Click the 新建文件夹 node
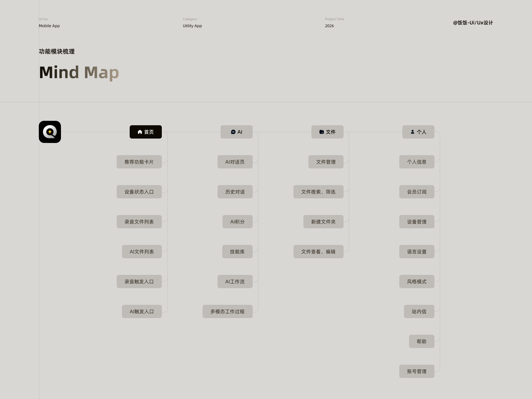Viewport: 532px width, 399px height. click(323, 222)
